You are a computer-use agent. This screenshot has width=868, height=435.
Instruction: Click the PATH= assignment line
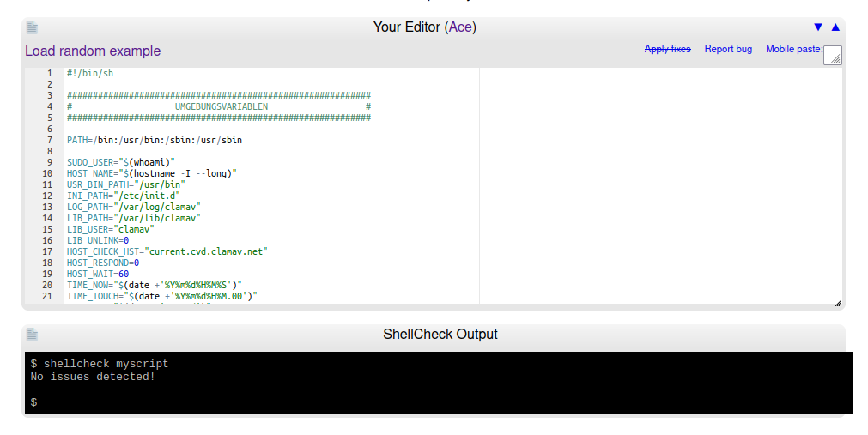pos(155,140)
